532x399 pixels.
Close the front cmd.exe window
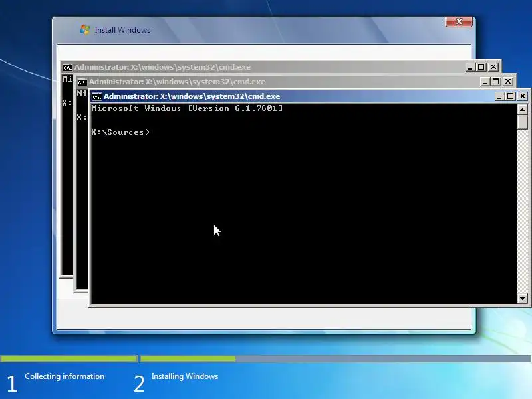523,96
